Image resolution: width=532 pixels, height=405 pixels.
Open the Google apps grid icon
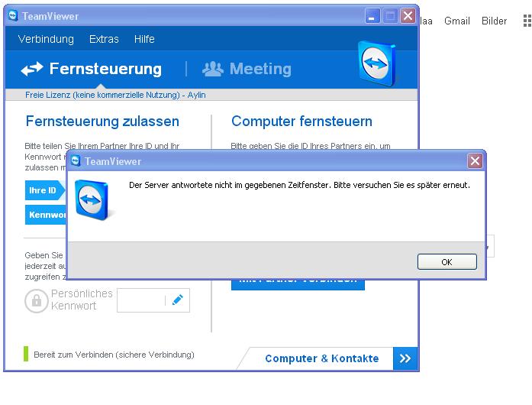pos(527,21)
